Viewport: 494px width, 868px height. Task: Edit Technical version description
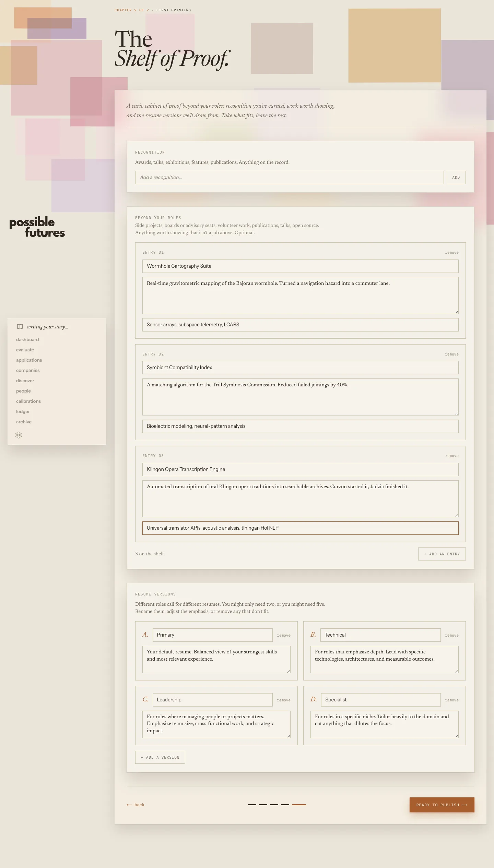pos(384,660)
